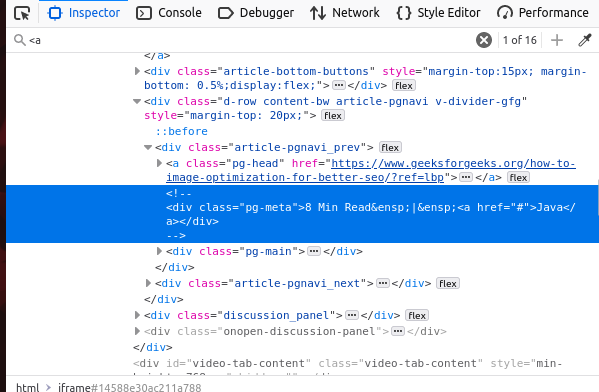Click the '1 of 16' results counter

(x=520, y=40)
